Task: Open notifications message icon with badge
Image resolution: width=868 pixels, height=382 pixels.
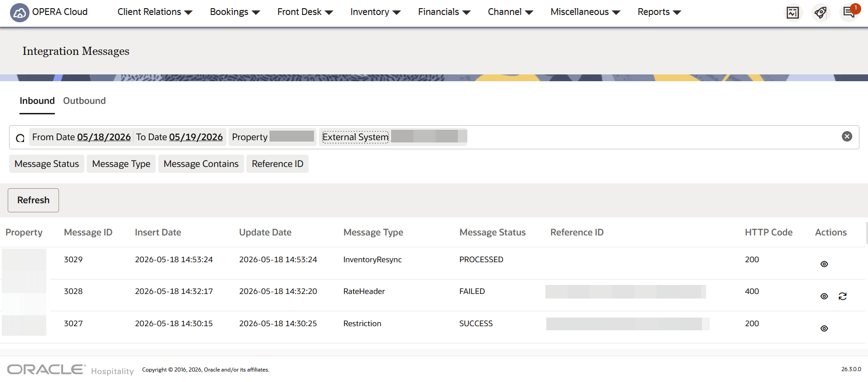Action: coord(848,12)
